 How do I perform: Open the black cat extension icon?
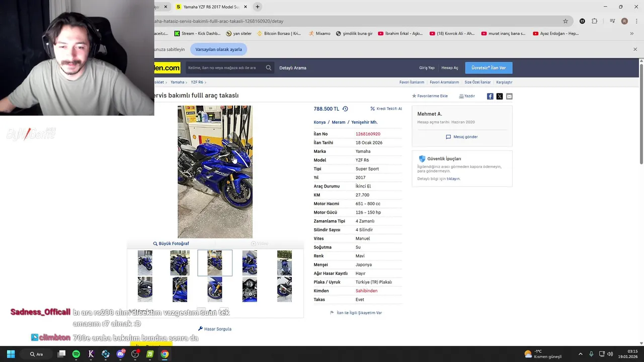pyautogui.click(x=582, y=21)
